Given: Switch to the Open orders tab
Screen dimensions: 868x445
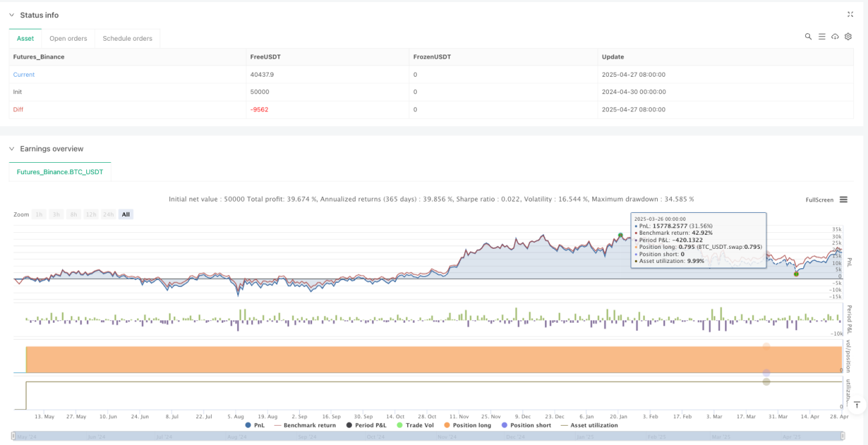Looking at the screenshot, I should click(68, 38).
